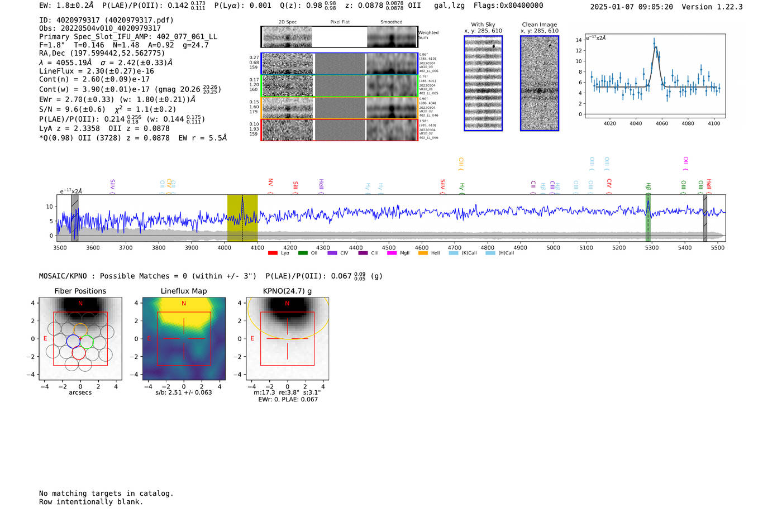Click the red SiII line label

pyautogui.click(x=295, y=185)
